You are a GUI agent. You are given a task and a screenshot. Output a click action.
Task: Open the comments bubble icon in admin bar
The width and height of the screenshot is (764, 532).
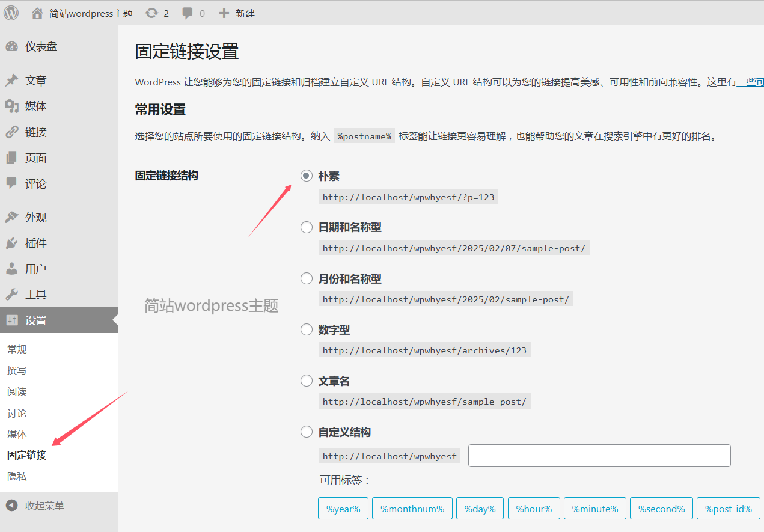[x=188, y=13]
